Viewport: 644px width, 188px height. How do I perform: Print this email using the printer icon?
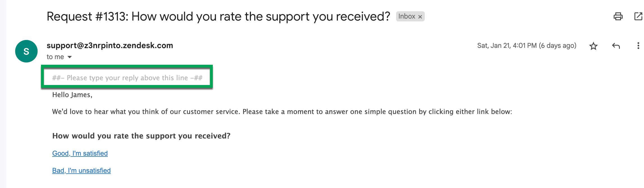click(x=618, y=17)
